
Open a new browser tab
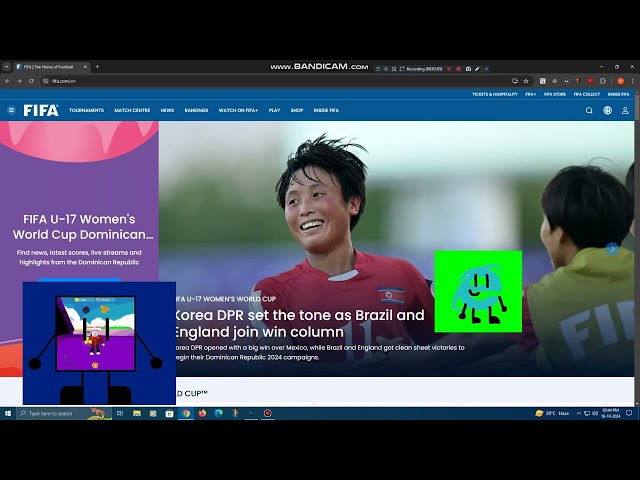click(x=97, y=67)
